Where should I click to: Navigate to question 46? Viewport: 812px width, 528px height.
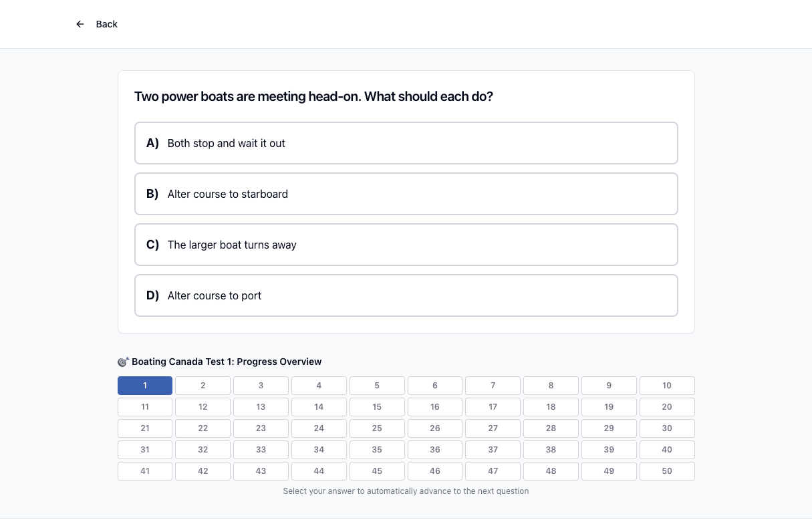[x=435, y=471]
